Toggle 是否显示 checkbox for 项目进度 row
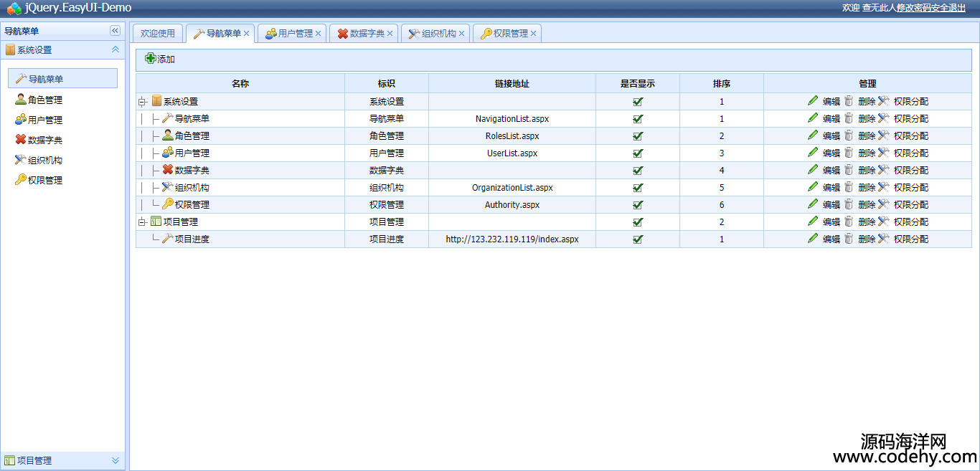Screen dimensions: 980x471 [638, 239]
